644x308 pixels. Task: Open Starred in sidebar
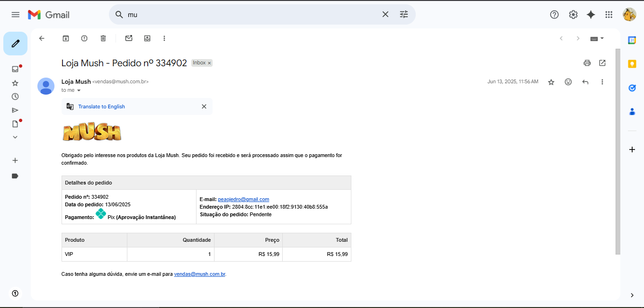click(15, 83)
